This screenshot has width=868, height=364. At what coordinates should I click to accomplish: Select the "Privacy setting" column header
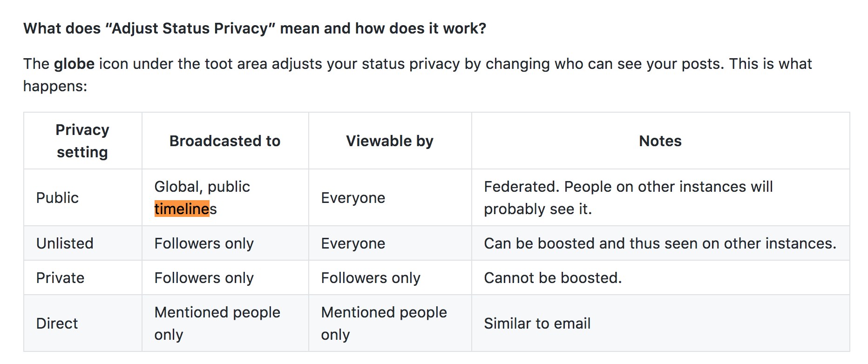pyautogui.click(x=82, y=141)
